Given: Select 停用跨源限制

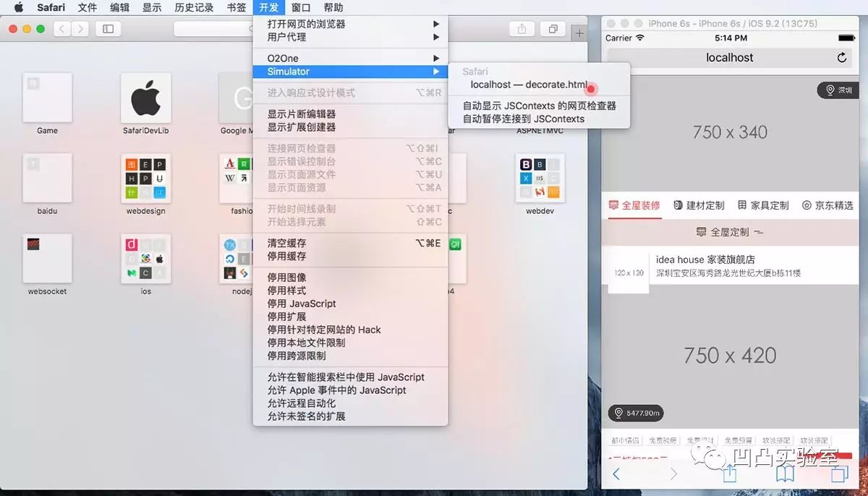Looking at the screenshot, I should (x=350, y=356).
